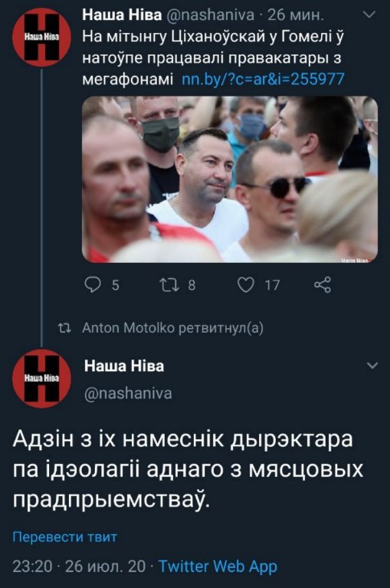
Task: Open the share icon on first tweet
Action: pos(323,285)
